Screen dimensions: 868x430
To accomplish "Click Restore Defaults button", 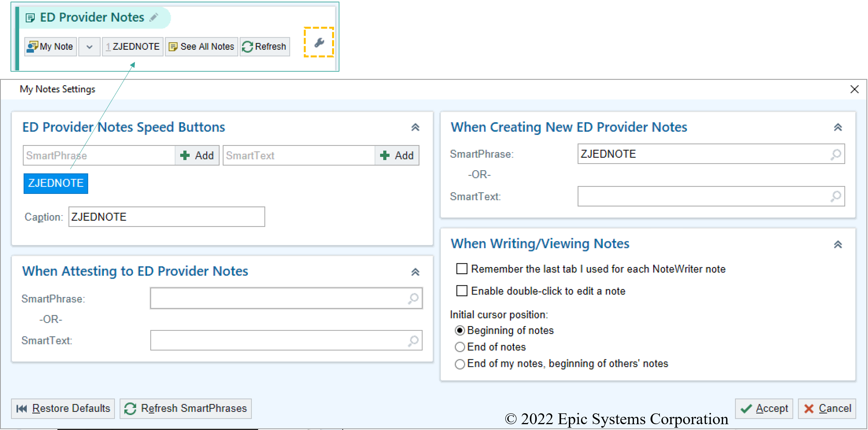I will pyautogui.click(x=63, y=408).
